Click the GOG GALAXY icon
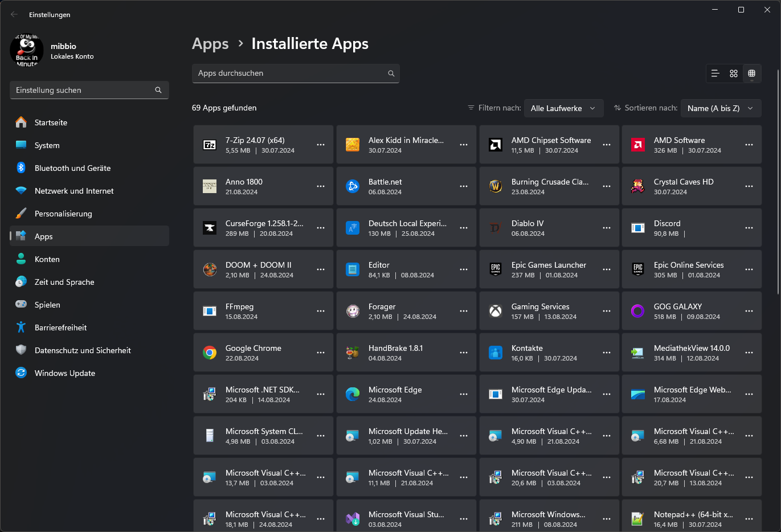Viewport: 781px width, 532px height. pyautogui.click(x=637, y=311)
